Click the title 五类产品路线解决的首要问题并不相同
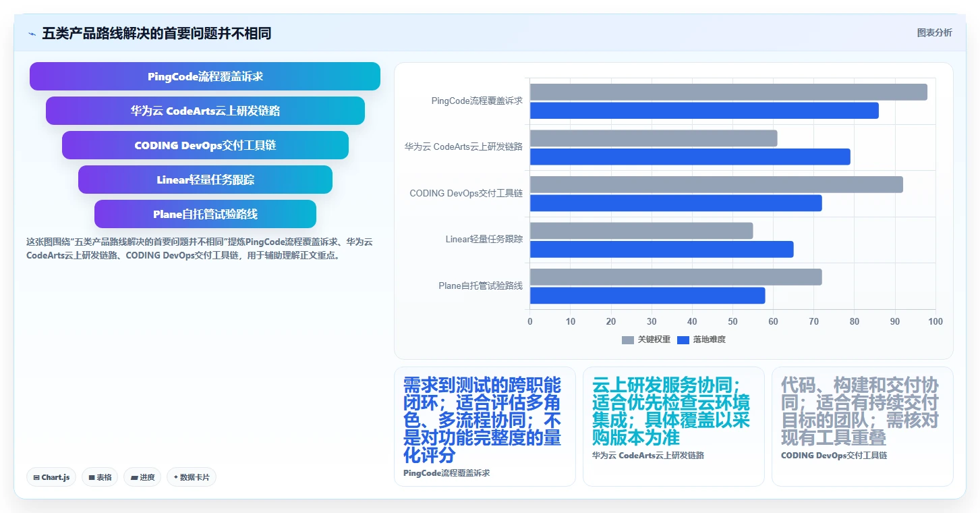 156,33
